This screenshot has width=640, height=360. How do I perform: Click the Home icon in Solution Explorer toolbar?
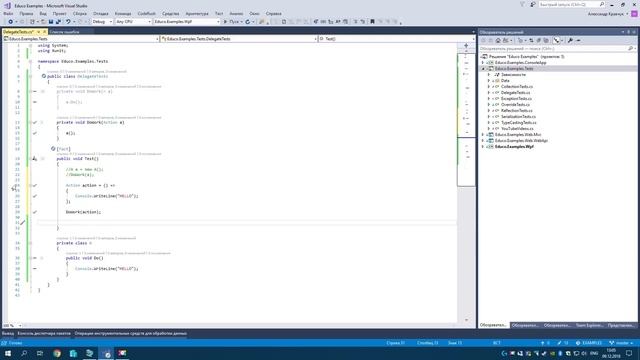click(498, 40)
